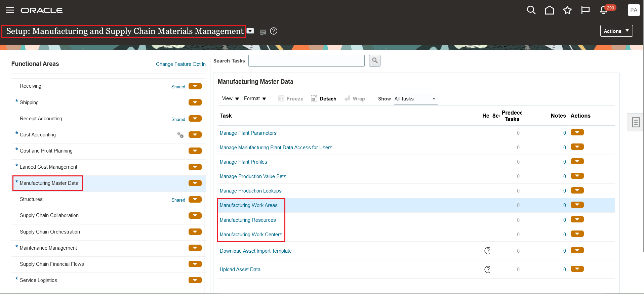
Task: Open the setup offering dropdown beside title
Action: pyautogui.click(x=250, y=31)
